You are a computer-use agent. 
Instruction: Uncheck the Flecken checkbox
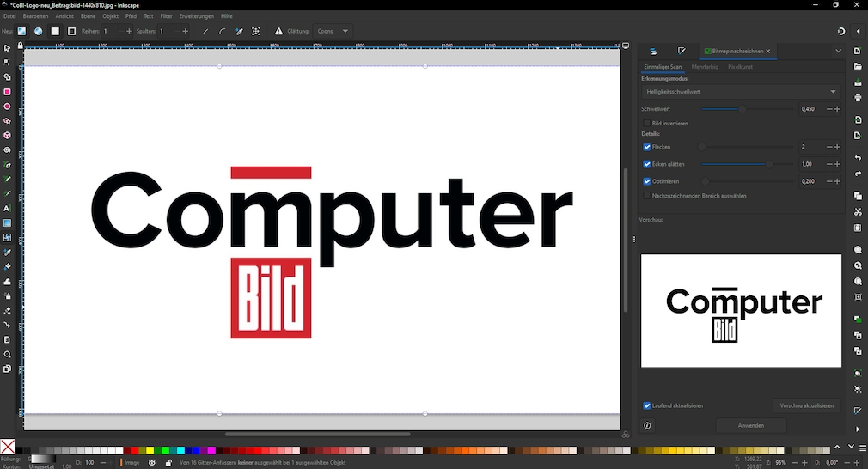[646, 147]
